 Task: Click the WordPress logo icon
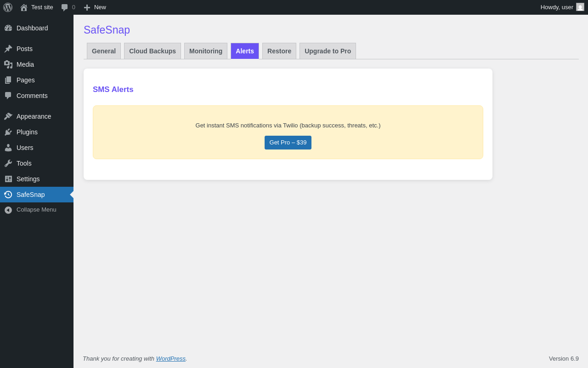[8, 7]
